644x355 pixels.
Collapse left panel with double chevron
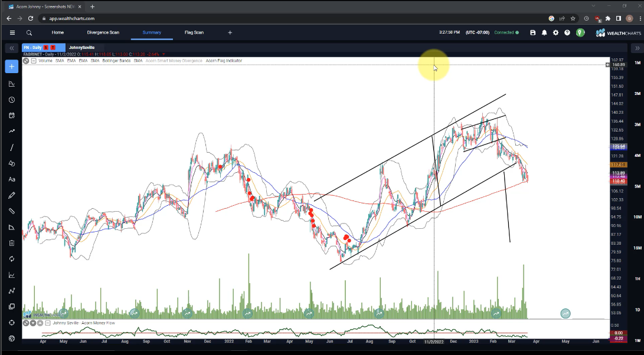click(11, 48)
